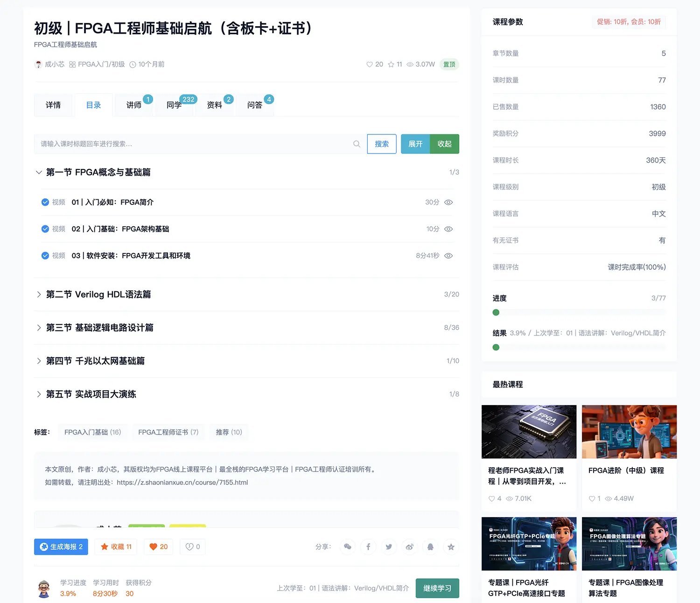Click the search magnifier icon in lesson search
700x603 pixels.
point(357,144)
